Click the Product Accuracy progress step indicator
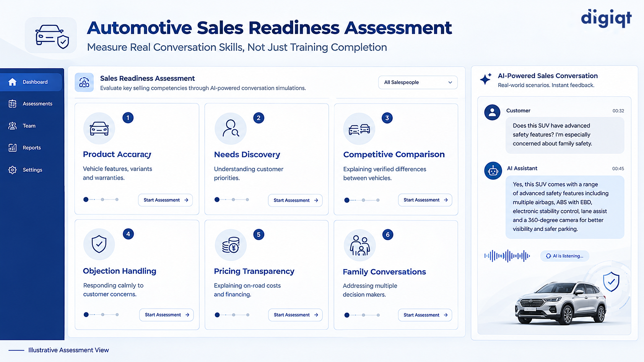644x362 pixels. pyautogui.click(x=101, y=199)
